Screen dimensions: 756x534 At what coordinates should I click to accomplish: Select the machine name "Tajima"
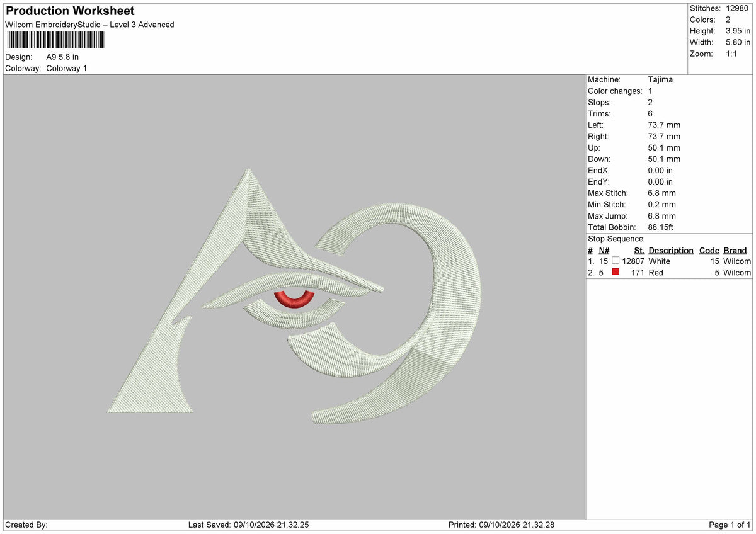click(660, 79)
